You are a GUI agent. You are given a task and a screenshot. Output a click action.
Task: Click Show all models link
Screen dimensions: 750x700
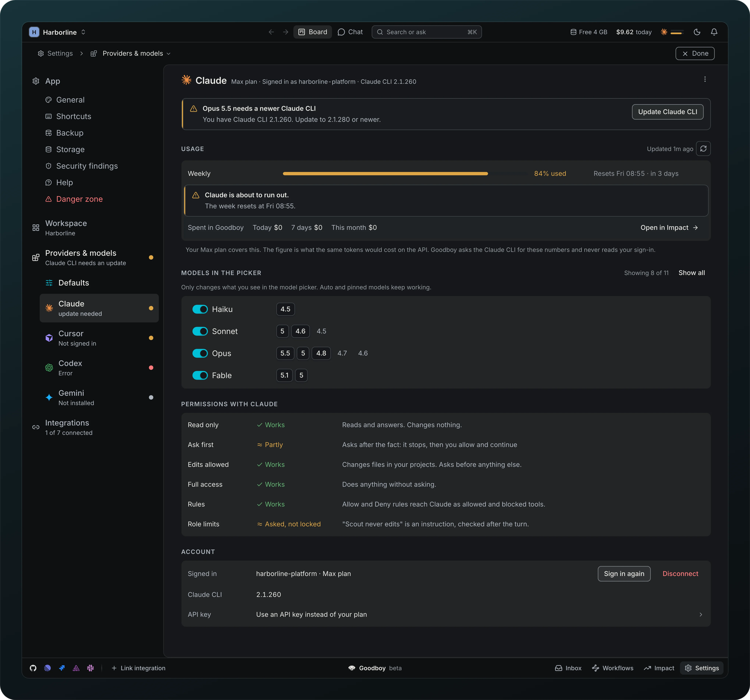tap(691, 273)
